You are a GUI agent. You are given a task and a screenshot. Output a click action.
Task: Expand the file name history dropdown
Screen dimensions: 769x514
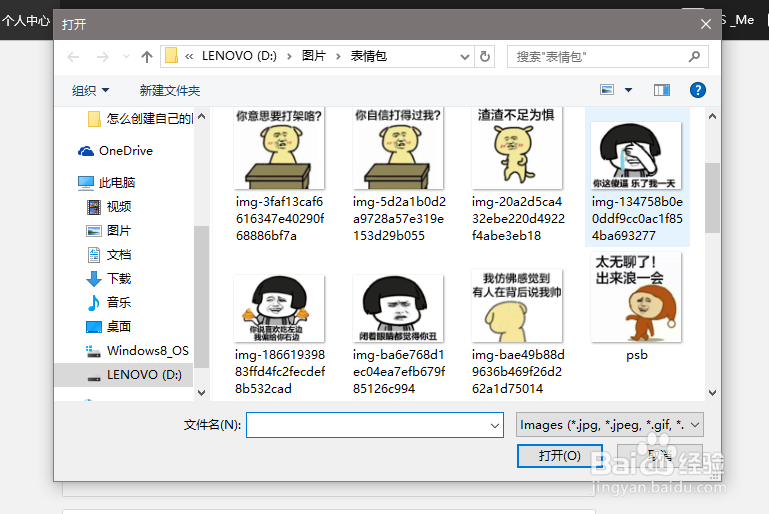pos(495,425)
